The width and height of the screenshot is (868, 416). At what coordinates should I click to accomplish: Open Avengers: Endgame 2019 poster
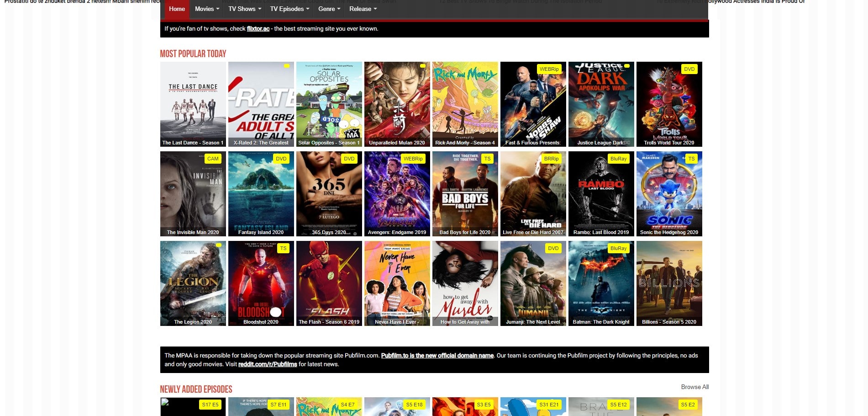tap(397, 194)
